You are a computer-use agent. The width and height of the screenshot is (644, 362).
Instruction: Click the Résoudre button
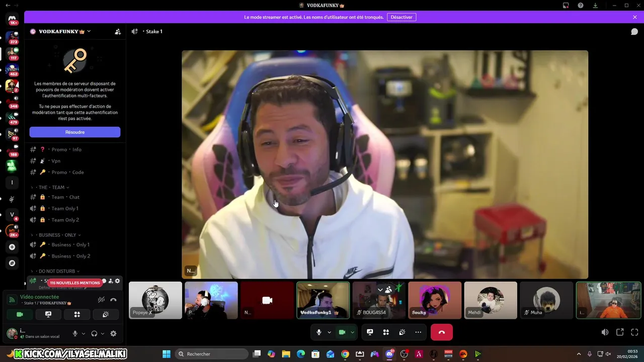[75, 132]
